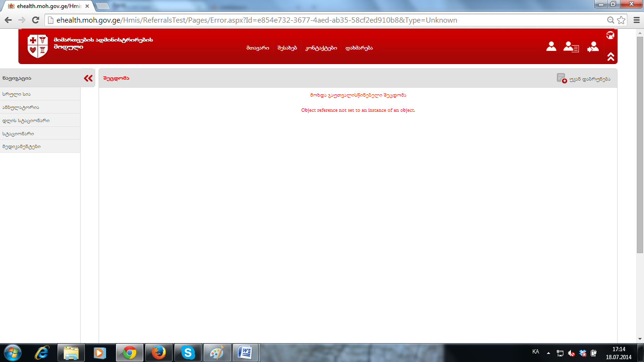
Task: Open the მთავარი menu item
Action: point(257,48)
